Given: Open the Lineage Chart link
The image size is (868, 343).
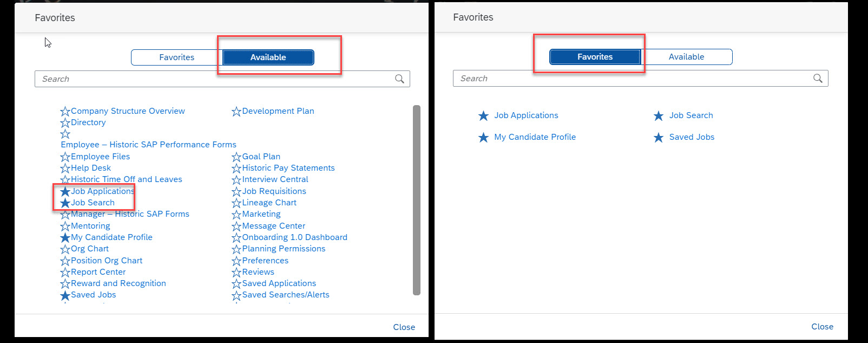Looking at the screenshot, I should click(x=269, y=203).
